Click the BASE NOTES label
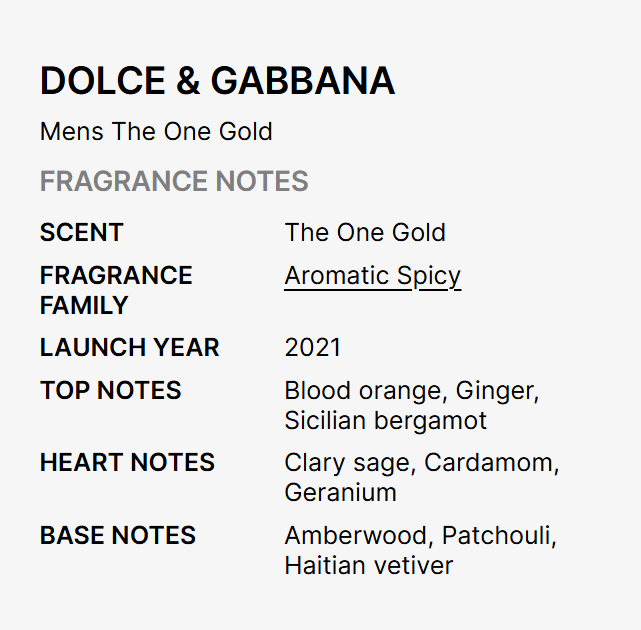 pos(117,536)
